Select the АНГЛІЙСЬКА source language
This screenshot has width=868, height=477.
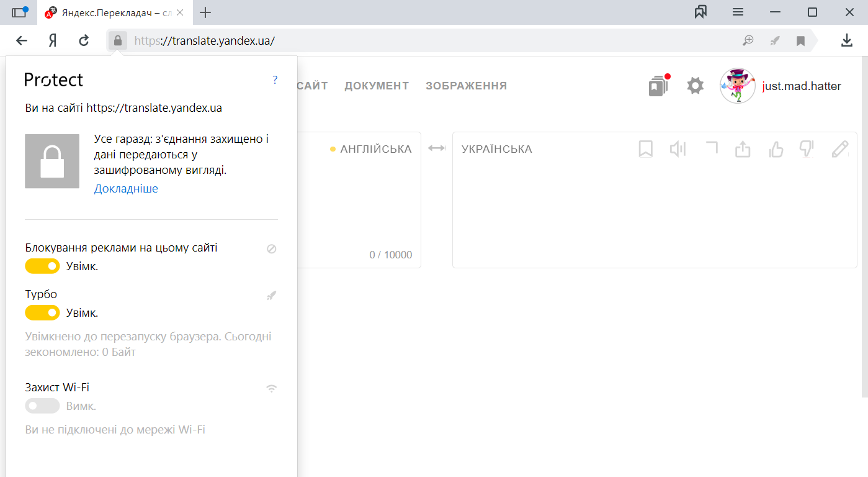tap(375, 149)
